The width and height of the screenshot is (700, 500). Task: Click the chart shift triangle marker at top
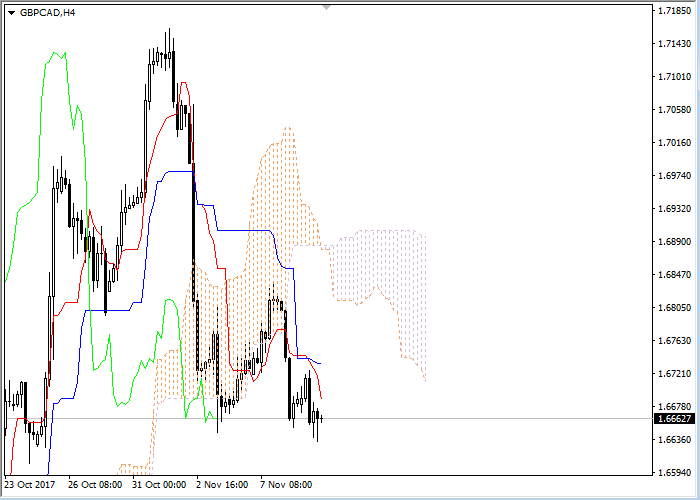[327, 7]
